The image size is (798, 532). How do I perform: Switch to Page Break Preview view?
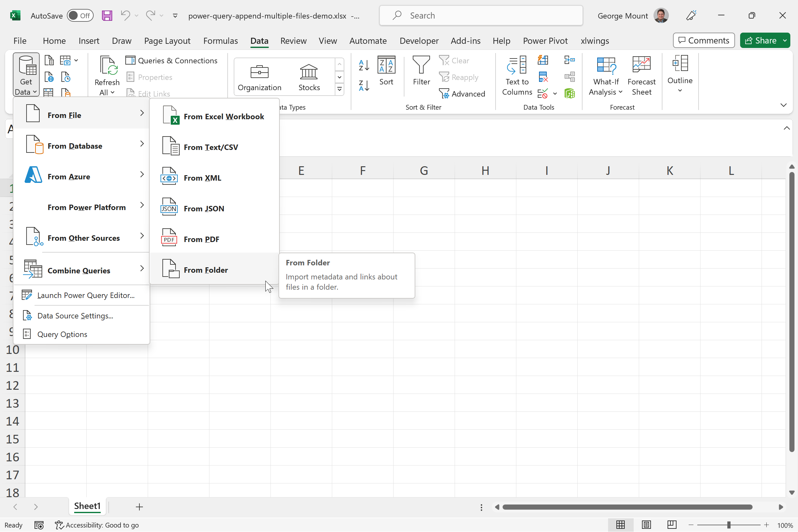[672, 525]
